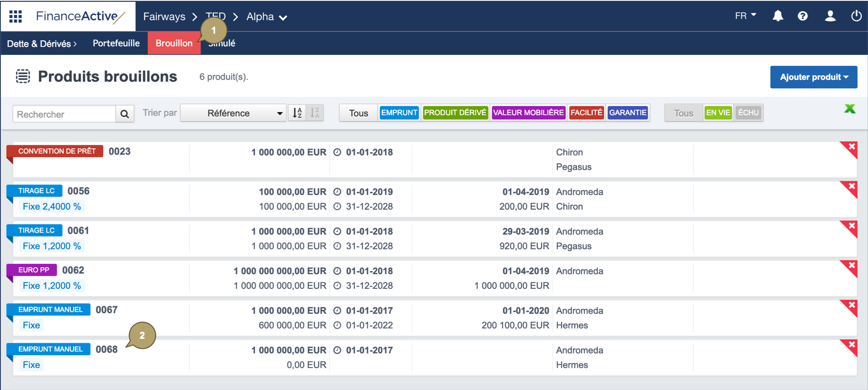Toggle the PRODUIT DÉRIVÉ filter
Viewport: 868px width, 390px height.
click(455, 113)
